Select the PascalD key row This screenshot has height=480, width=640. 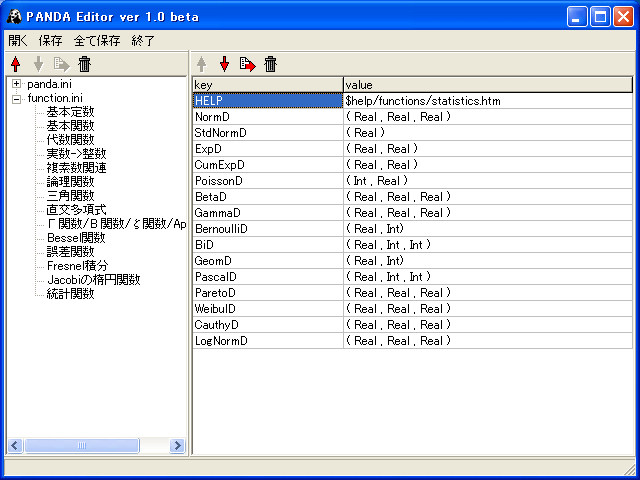pyautogui.click(x=268, y=277)
